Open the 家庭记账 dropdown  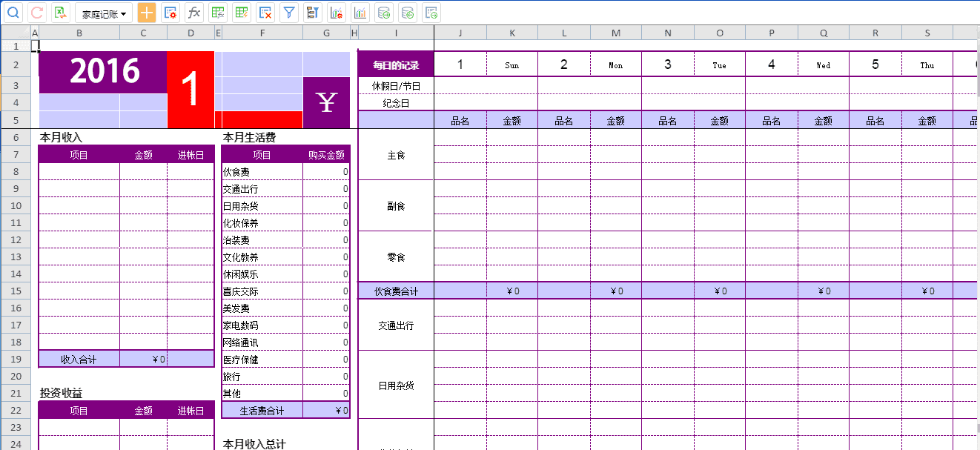(x=103, y=13)
